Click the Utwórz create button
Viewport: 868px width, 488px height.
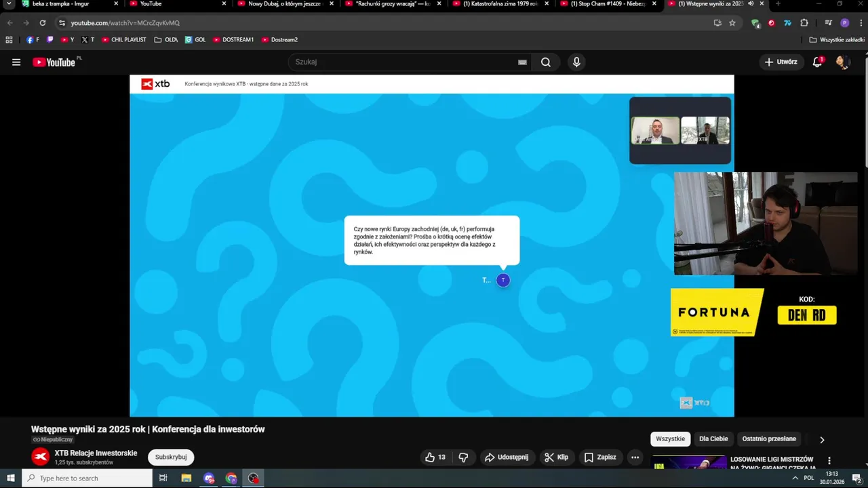(781, 62)
